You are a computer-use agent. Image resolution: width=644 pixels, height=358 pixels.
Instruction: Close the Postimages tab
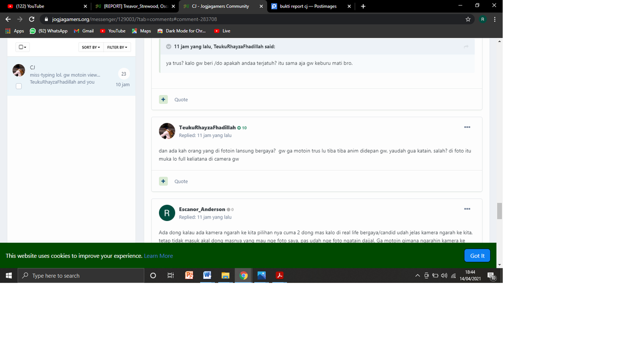click(x=349, y=6)
